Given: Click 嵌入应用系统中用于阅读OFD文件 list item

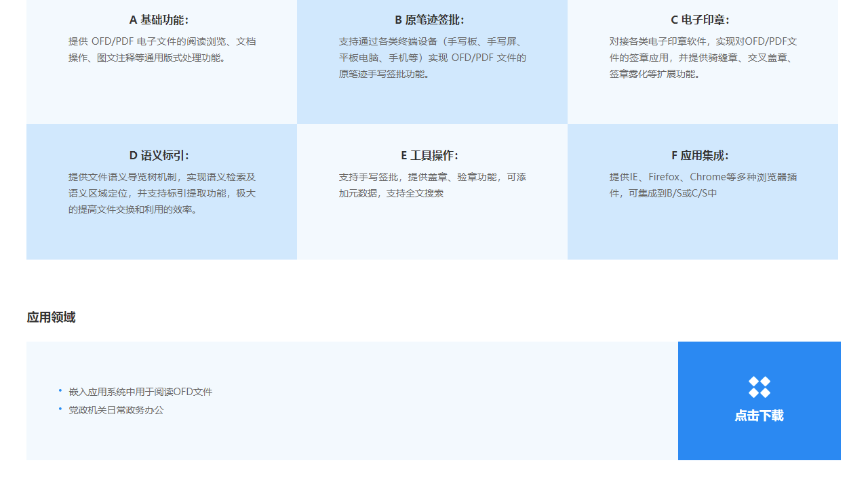Looking at the screenshot, I should (140, 392).
